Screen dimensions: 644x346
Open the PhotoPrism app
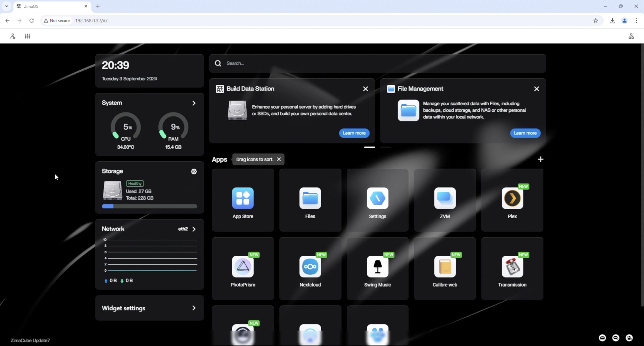pos(243,267)
